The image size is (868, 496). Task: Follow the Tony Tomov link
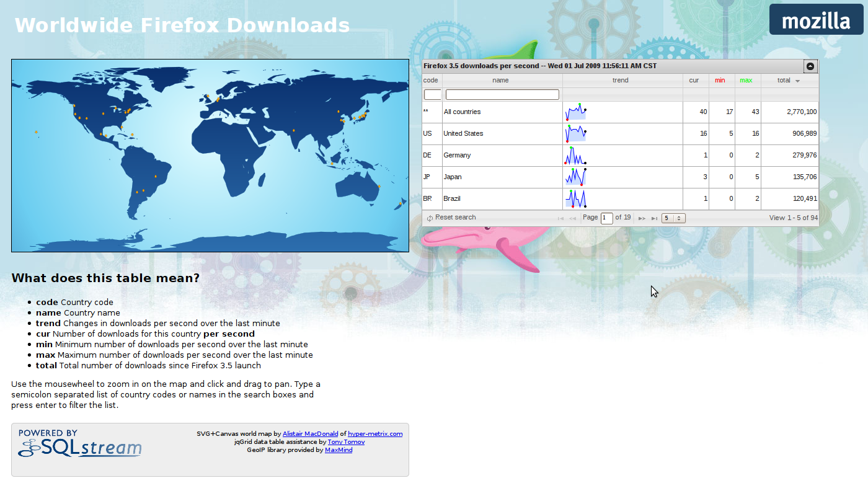tap(346, 442)
